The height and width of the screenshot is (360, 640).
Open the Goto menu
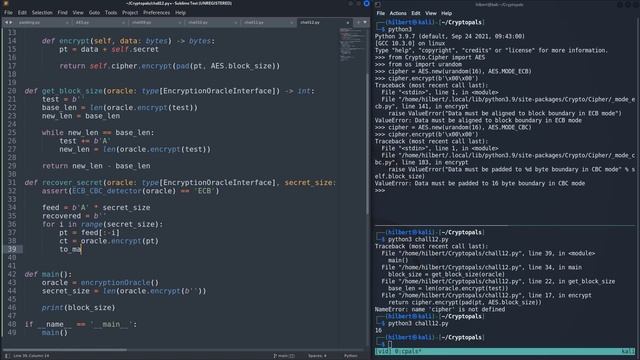coord(94,13)
